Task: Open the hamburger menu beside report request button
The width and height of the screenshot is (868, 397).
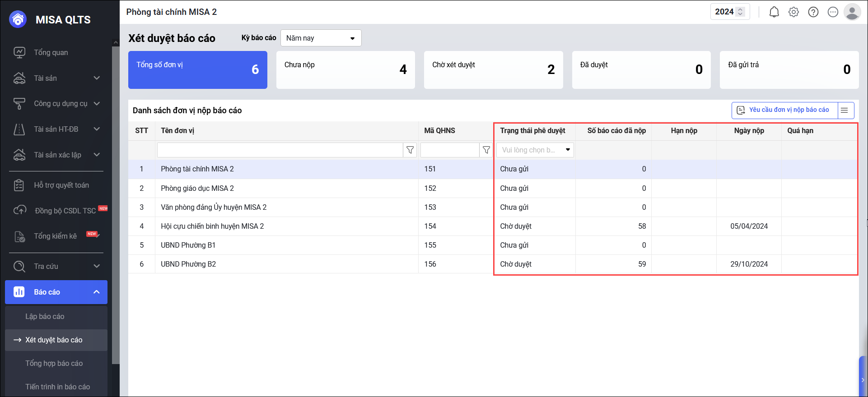Action: 845,110
